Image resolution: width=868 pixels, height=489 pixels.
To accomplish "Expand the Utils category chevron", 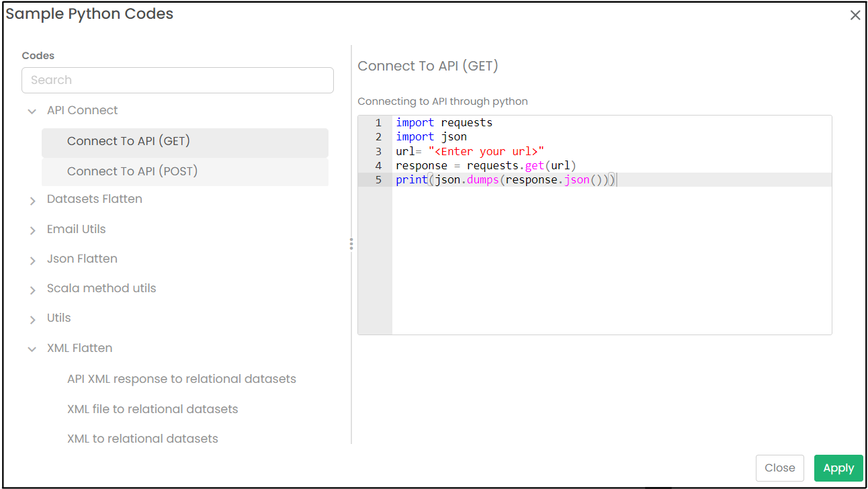I will pyautogui.click(x=32, y=320).
